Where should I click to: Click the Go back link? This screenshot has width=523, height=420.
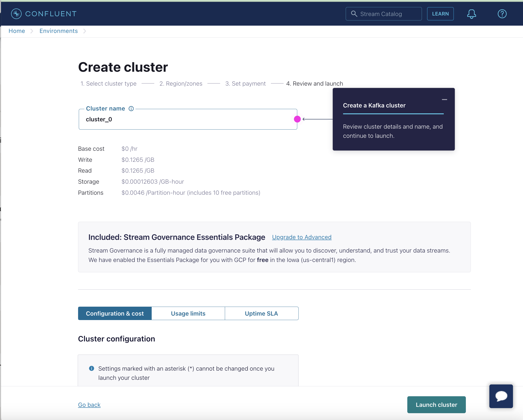coord(89,404)
